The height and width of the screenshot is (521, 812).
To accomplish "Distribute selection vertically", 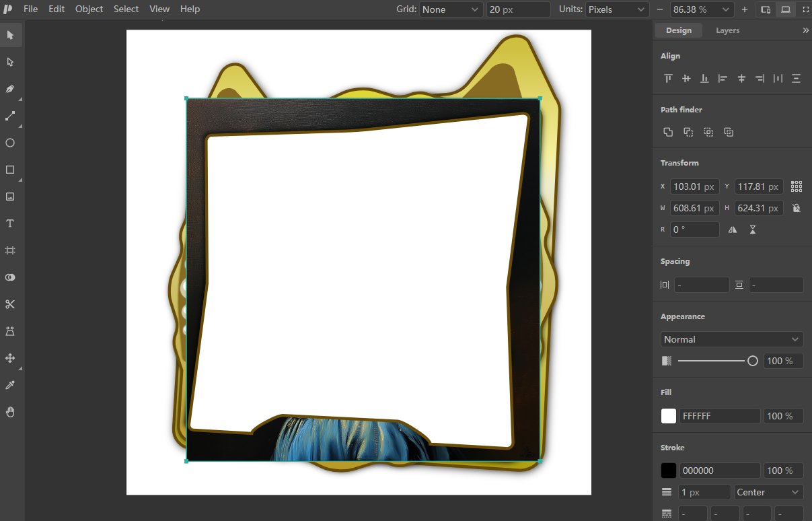I will click(x=796, y=79).
